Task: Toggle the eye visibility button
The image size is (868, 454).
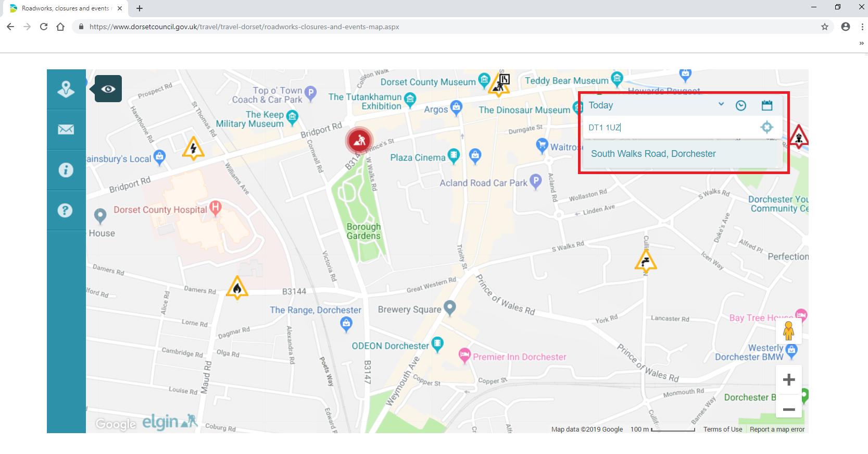Action: point(108,89)
